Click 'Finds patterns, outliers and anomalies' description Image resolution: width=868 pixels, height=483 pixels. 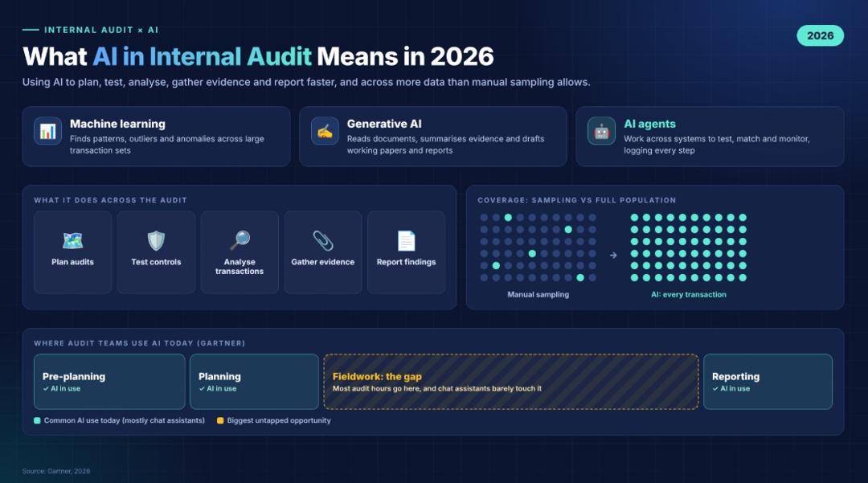point(166,145)
